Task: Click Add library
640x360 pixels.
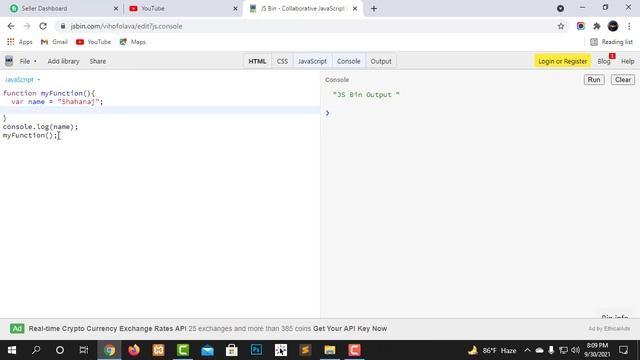Action: (x=63, y=61)
